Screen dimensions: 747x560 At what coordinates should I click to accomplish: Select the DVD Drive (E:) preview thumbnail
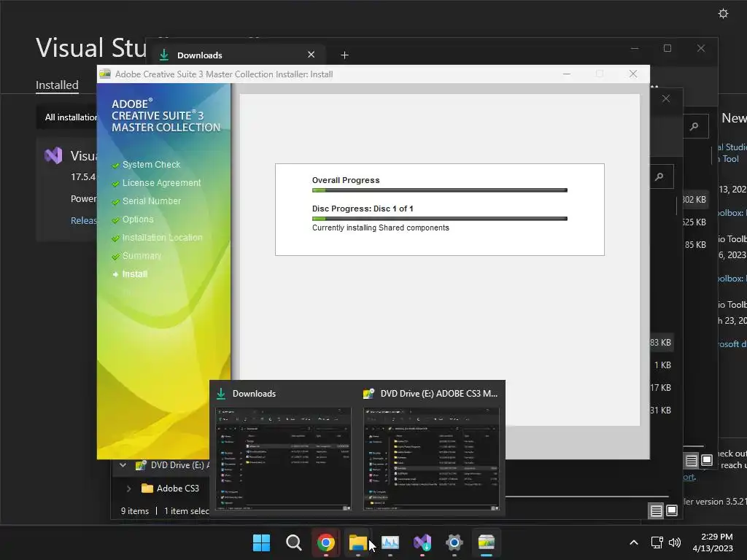(x=431, y=459)
